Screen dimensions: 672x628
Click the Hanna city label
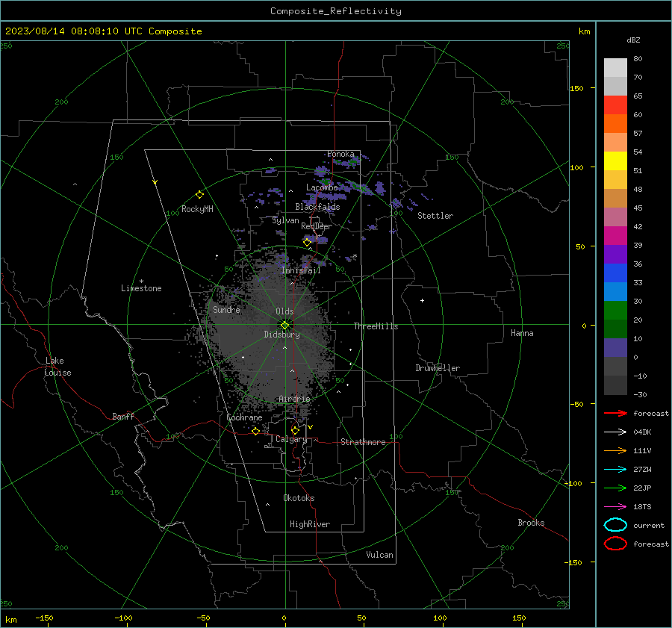tap(522, 333)
